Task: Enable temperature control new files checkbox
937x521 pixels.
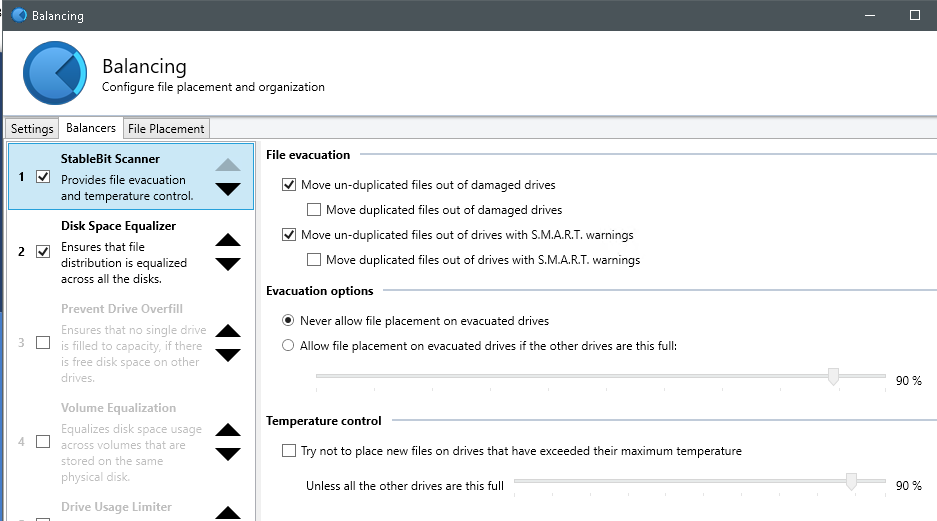Action: pos(289,450)
